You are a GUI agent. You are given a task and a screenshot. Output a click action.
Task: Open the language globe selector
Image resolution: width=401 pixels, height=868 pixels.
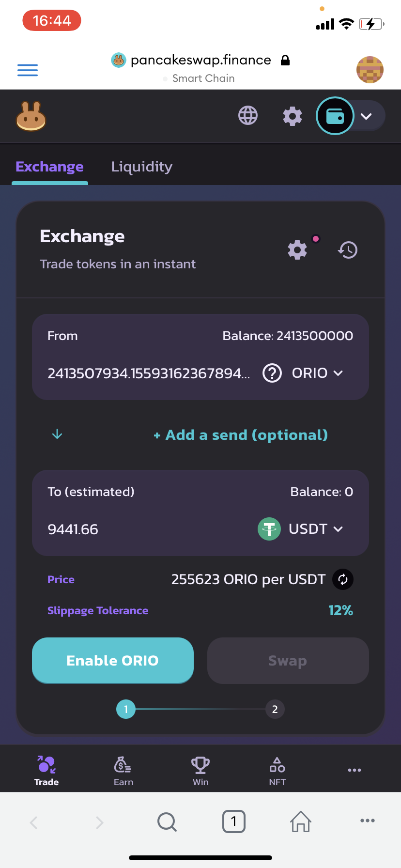(x=248, y=116)
